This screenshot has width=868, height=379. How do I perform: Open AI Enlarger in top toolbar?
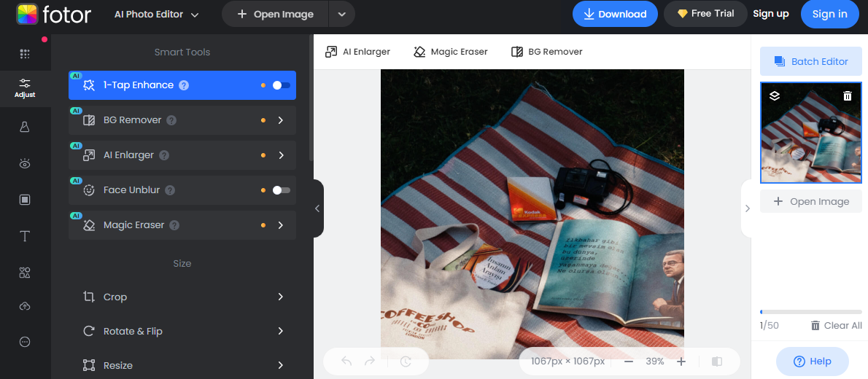(357, 52)
